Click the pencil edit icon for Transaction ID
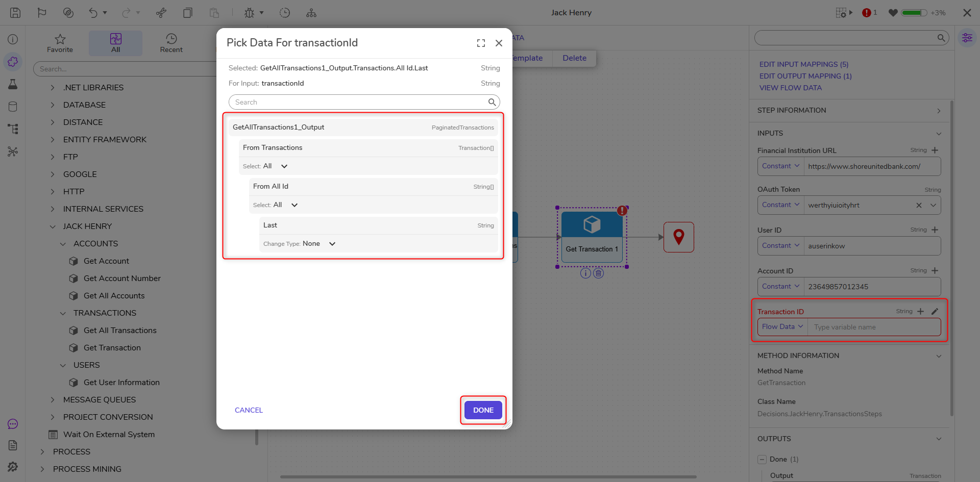Image resolution: width=980 pixels, height=482 pixels. (x=935, y=312)
